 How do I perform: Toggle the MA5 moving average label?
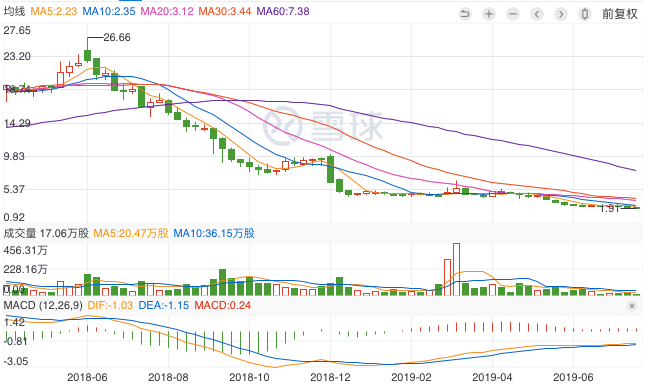click(54, 11)
